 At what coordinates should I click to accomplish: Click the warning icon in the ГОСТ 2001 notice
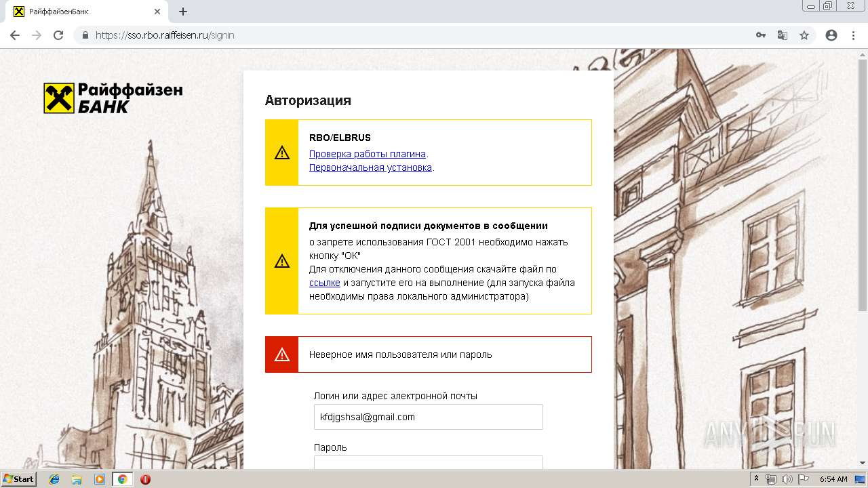(282, 261)
